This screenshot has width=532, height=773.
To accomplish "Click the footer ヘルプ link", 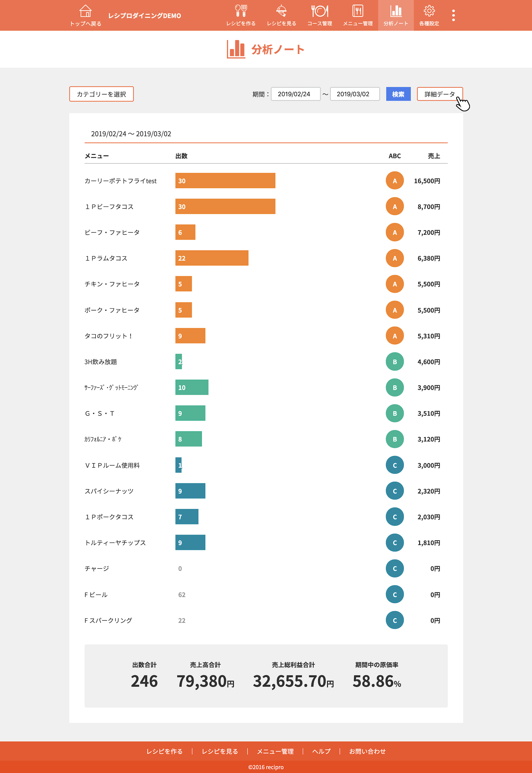I will coord(321,751).
